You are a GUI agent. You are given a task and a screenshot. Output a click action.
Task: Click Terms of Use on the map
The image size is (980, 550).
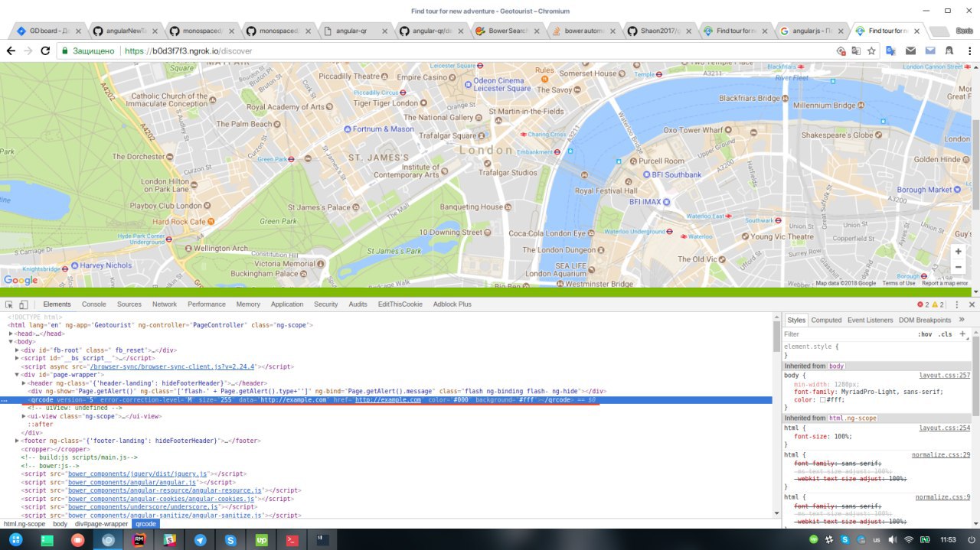pos(898,283)
